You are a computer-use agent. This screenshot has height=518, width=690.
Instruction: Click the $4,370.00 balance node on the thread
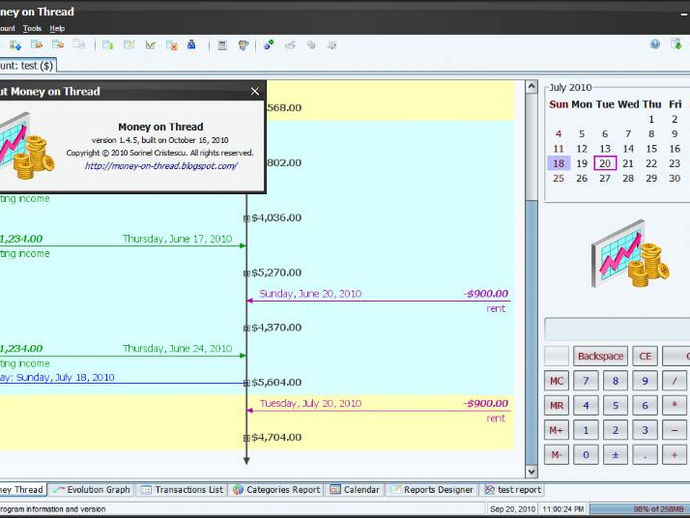click(x=246, y=328)
